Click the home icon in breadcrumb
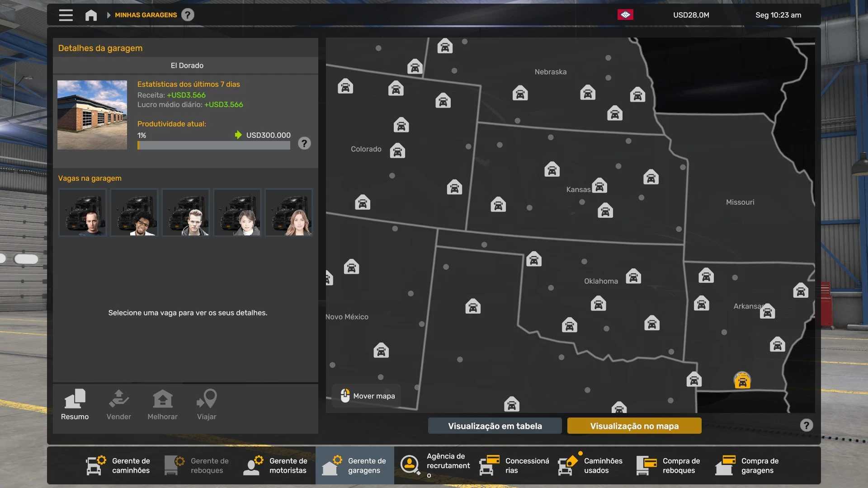868x488 pixels. (x=91, y=15)
